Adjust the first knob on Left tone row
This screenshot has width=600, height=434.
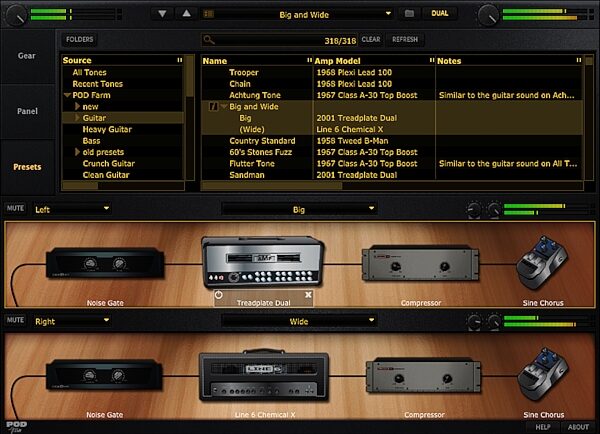(474, 209)
